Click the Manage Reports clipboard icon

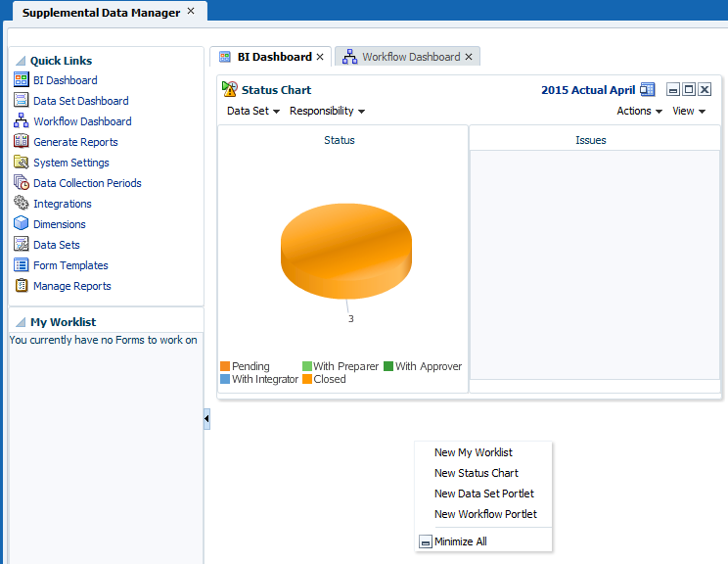(x=21, y=285)
